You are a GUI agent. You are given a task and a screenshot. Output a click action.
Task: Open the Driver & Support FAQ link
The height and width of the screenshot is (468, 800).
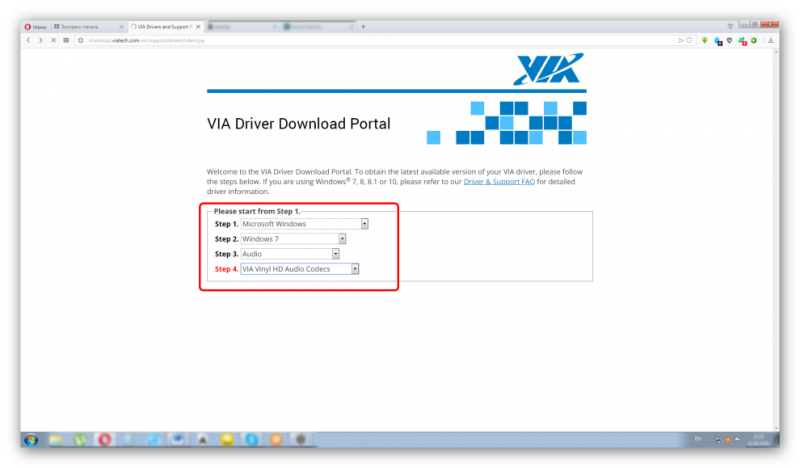[x=499, y=182]
